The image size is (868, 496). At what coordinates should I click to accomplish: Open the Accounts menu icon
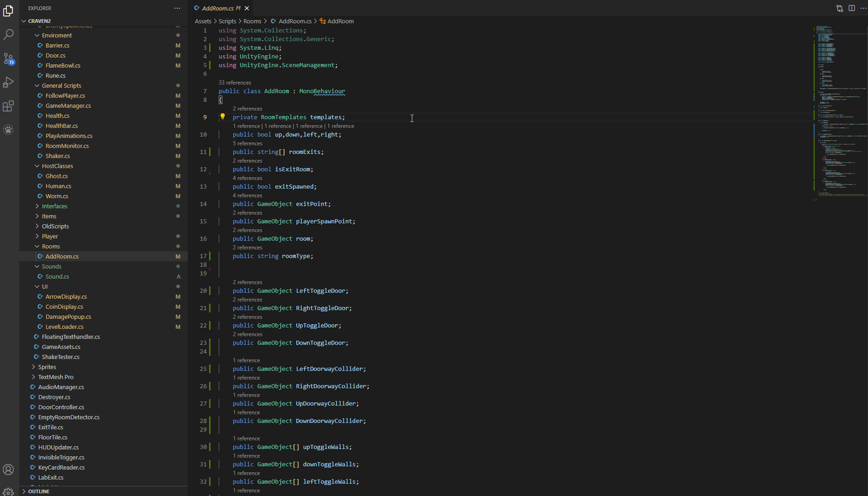[8, 470]
